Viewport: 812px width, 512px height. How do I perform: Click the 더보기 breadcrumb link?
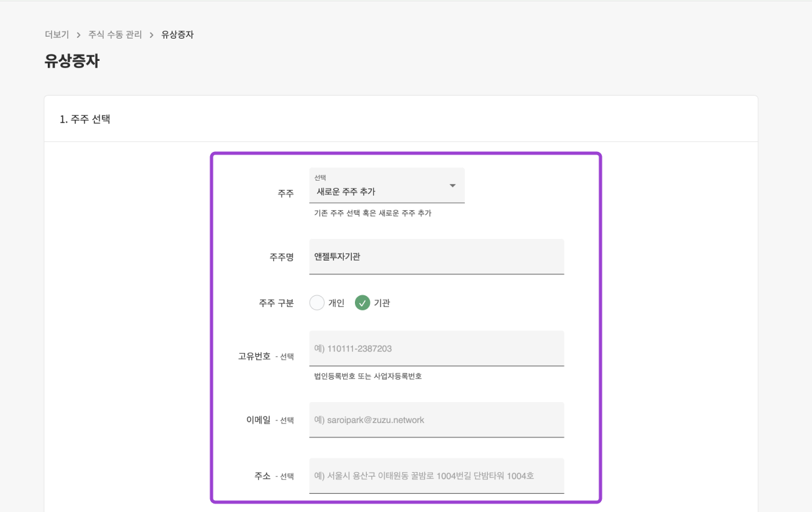[x=56, y=35]
